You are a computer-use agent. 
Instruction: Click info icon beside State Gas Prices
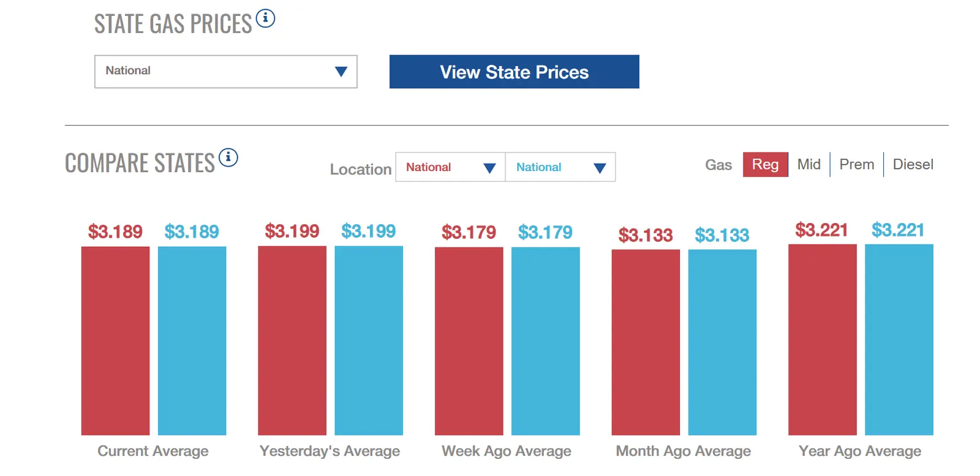point(265,18)
